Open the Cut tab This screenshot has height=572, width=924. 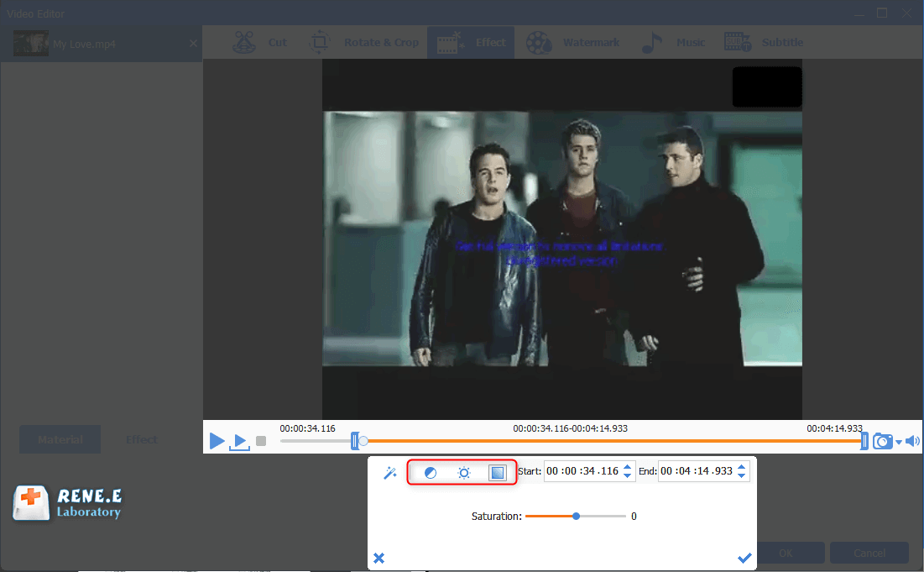point(261,43)
